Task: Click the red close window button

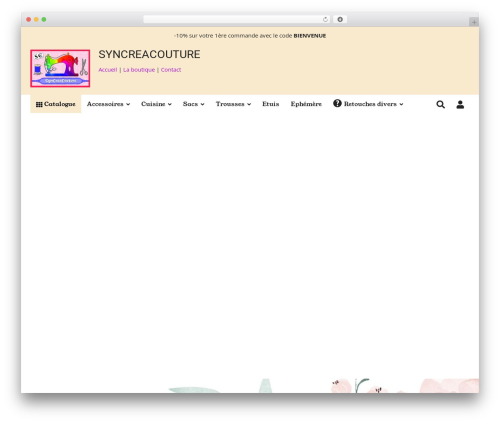Action: point(29,19)
